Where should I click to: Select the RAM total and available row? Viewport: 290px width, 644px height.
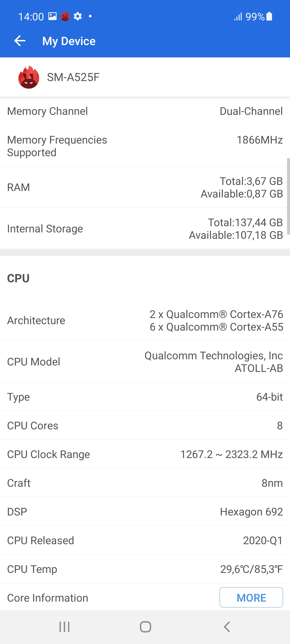point(145,187)
